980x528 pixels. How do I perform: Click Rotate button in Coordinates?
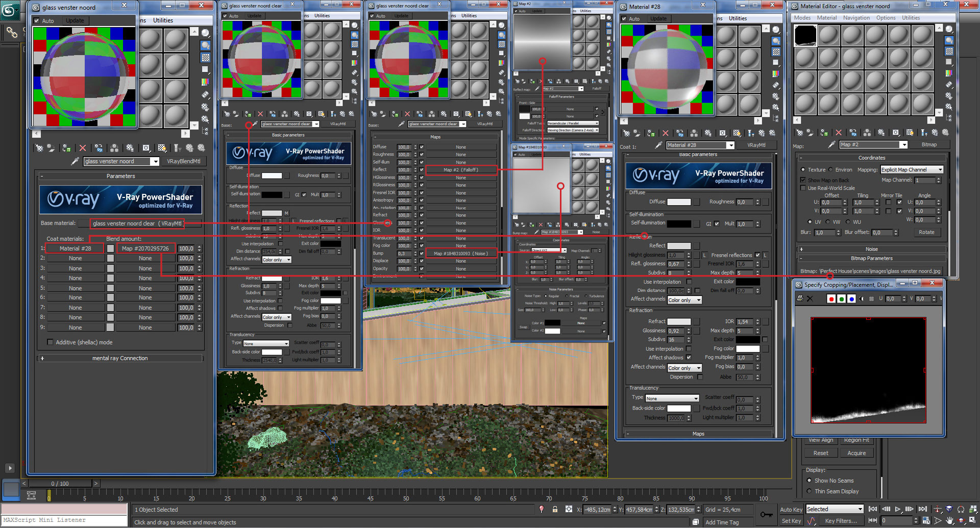coord(926,232)
